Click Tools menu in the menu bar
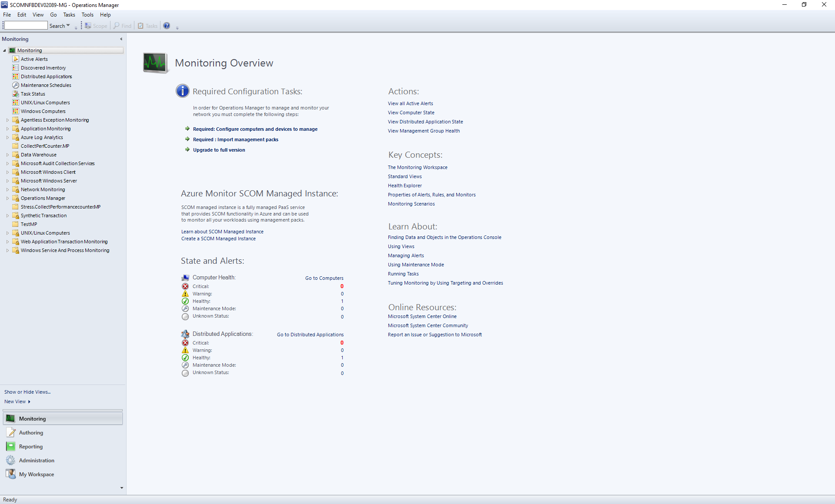This screenshot has height=504, width=835. pos(87,14)
